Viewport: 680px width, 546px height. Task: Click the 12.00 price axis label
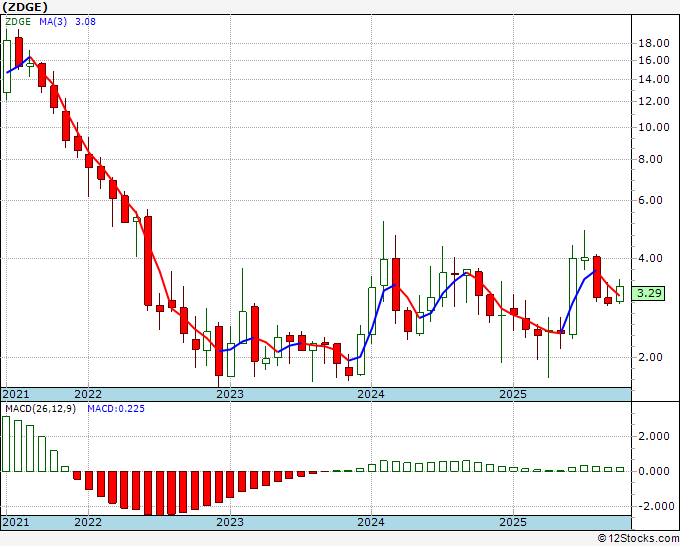point(654,101)
